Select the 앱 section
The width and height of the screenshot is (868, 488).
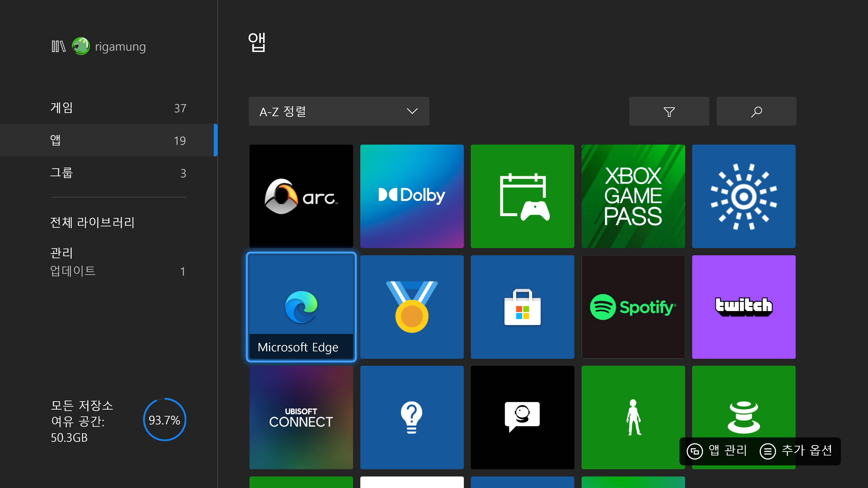[108, 140]
